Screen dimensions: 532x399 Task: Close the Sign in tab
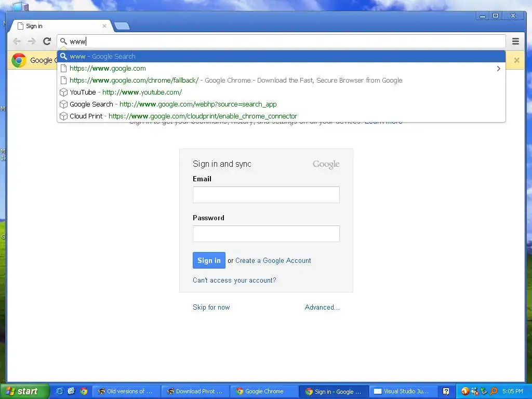point(104,26)
